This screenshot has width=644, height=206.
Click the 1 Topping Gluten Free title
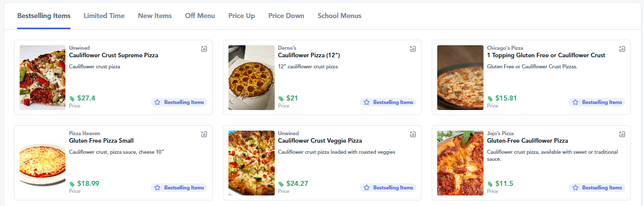[546, 55]
